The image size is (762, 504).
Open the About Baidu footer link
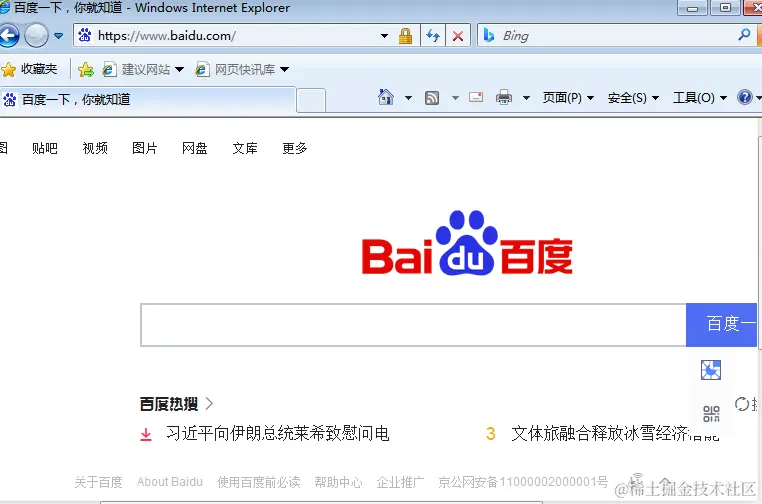(170, 482)
